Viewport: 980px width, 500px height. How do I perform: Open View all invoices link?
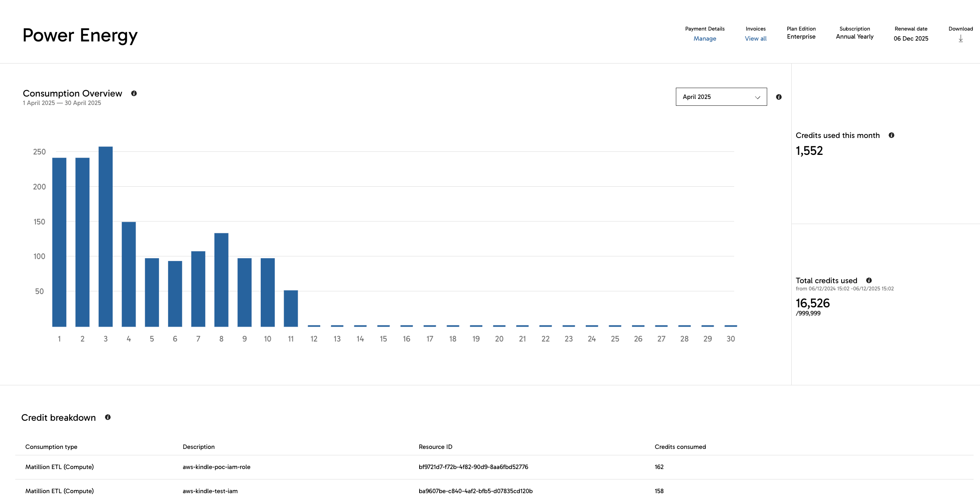[756, 39]
